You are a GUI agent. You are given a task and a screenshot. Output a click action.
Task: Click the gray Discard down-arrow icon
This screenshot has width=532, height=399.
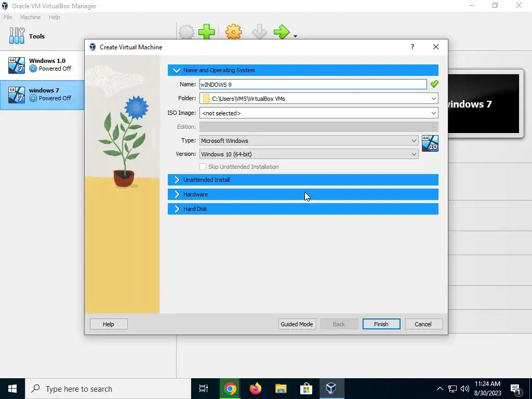click(260, 32)
